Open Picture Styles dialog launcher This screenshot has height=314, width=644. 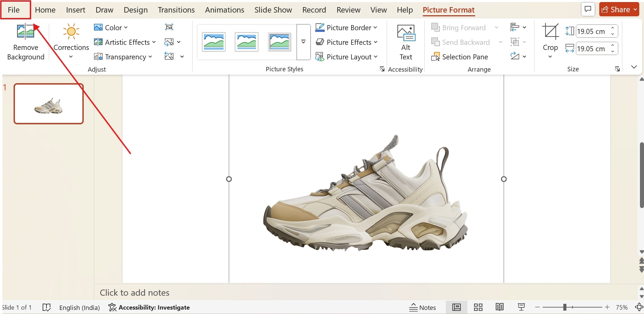pos(382,69)
